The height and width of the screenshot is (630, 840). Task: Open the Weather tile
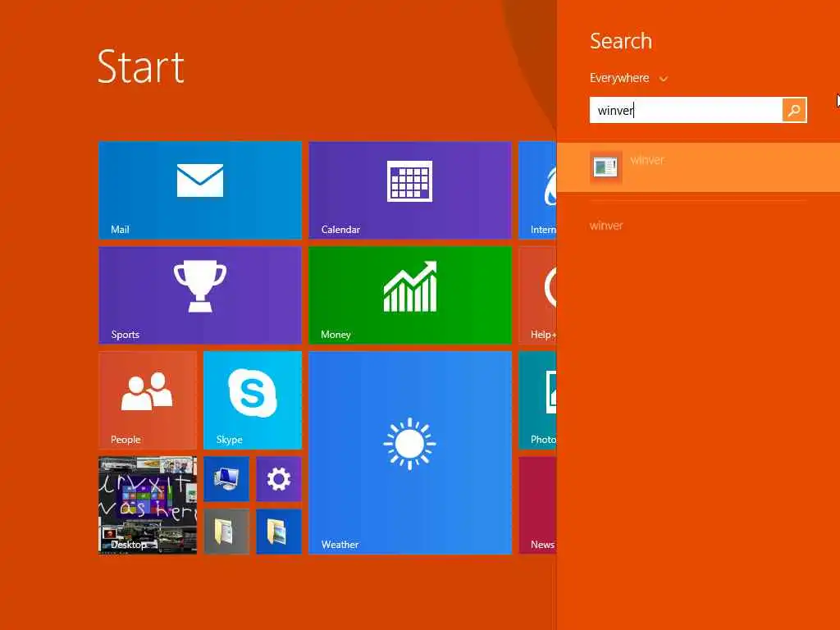point(410,452)
